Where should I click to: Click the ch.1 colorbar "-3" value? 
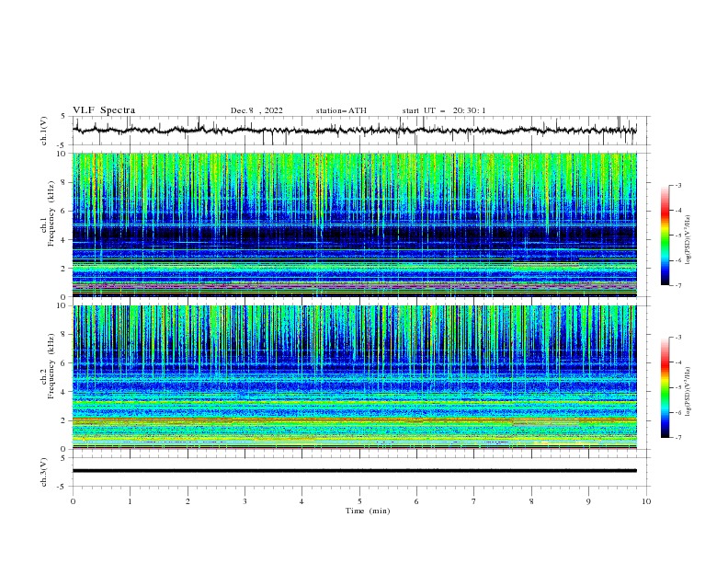tap(678, 185)
